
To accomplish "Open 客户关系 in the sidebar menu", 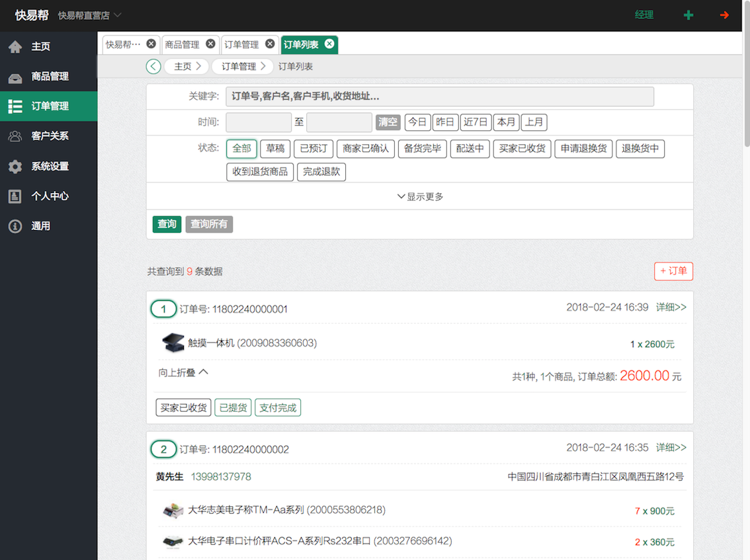I will click(48, 136).
